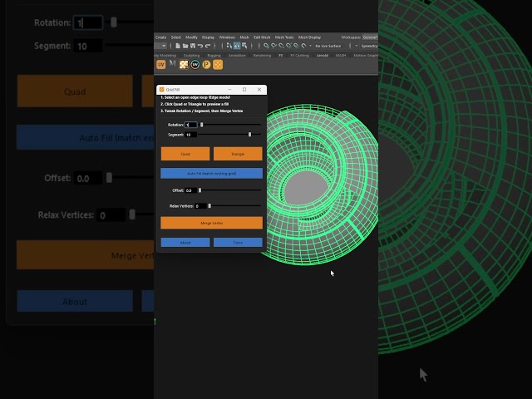532x399 pixels.
Task: Click the yellow P shelf icon
Action: 206,65
